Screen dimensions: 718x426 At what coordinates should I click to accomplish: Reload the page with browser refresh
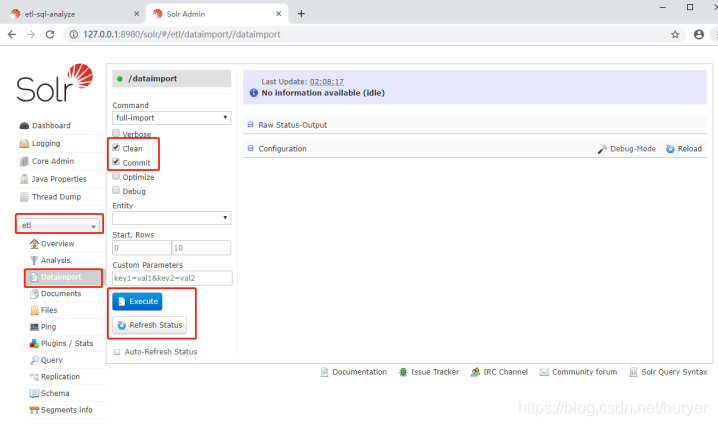point(50,34)
